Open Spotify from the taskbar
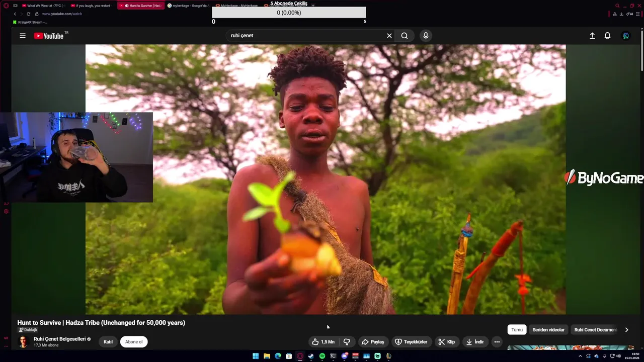Screen dimensions: 644x362 pyautogui.click(x=322, y=356)
